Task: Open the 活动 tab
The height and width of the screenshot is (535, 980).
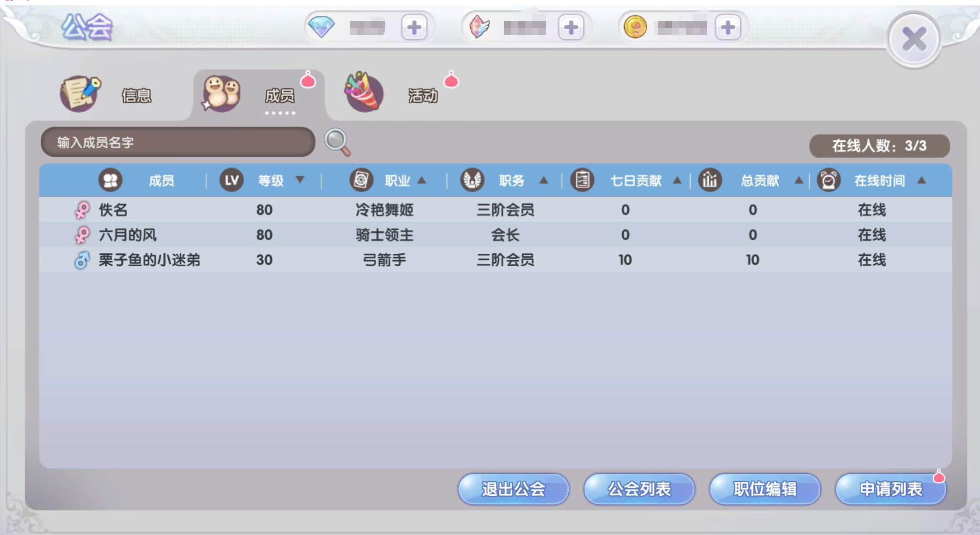Action: [392, 93]
